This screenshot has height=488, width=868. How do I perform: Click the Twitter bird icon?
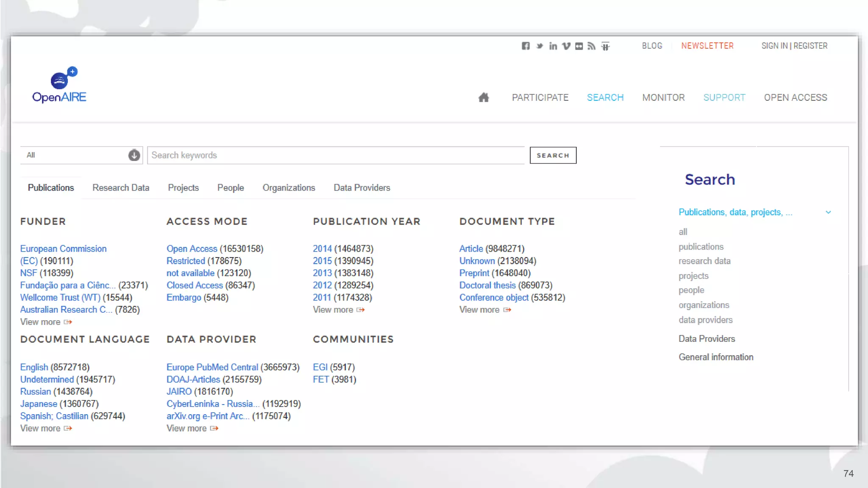[539, 46]
